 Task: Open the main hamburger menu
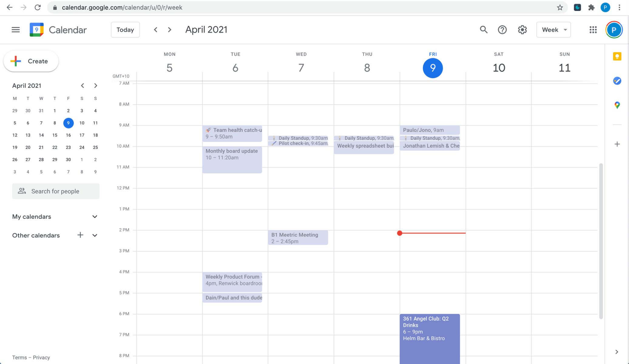[15, 30]
